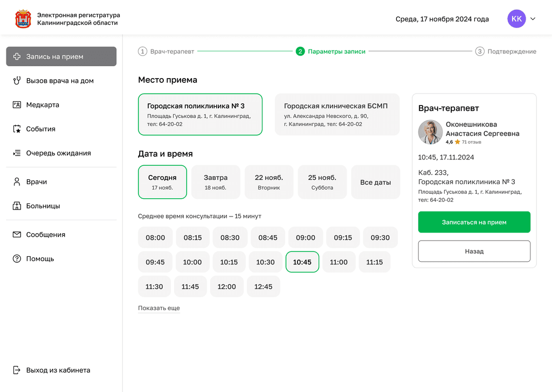Screen dimensions: 552x392
Task: Click the logout icon at sidebar bottom
Action: (17, 370)
